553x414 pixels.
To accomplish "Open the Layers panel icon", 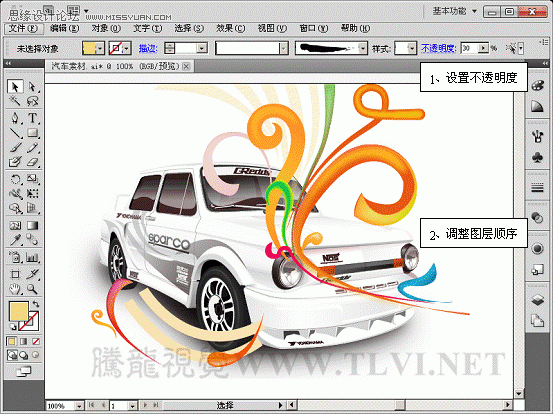I will click(x=537, y=300).
